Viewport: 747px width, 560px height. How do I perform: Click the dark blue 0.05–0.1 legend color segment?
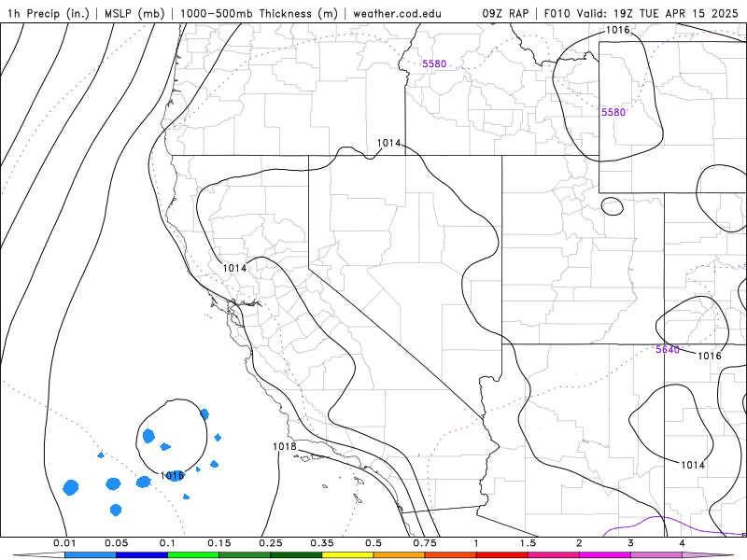click(x=142, y=555)
